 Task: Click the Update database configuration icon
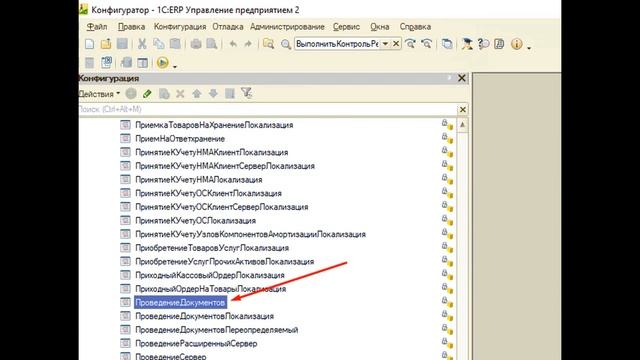tap(107, 62)
